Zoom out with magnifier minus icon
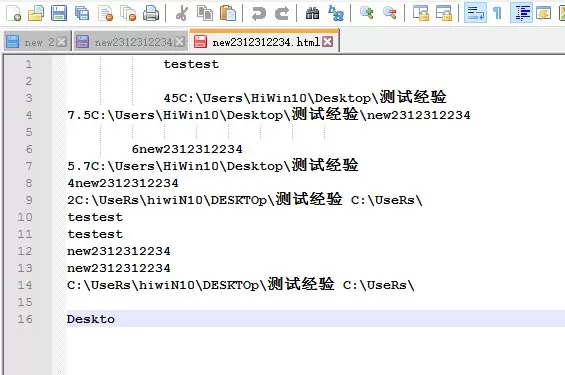The width and height of the screenshot is (565, 375). coord(390,13)
